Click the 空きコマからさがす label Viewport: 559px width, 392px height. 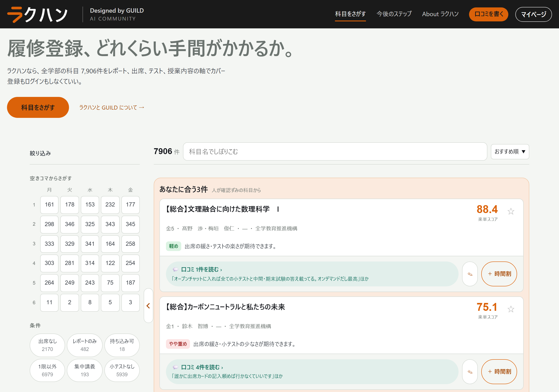coord(51,178)
